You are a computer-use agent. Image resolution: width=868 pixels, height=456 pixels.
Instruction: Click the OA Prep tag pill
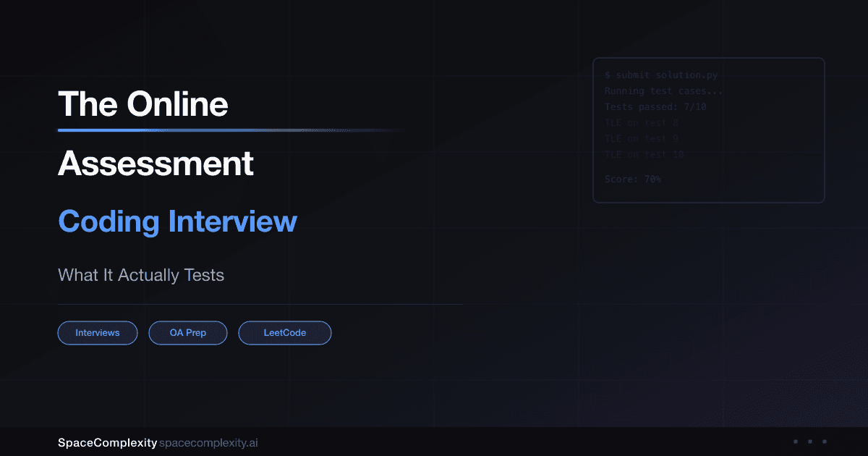pos(188,333)
